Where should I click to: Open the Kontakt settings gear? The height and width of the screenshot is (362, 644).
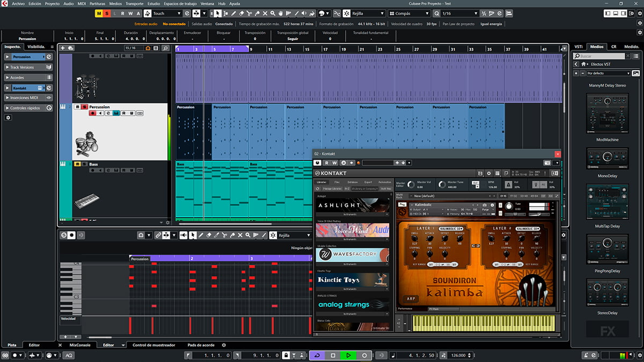tap(489, 173)
